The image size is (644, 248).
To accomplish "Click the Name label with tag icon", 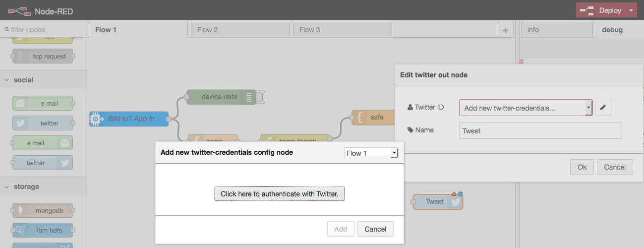I will click(420, 130).
